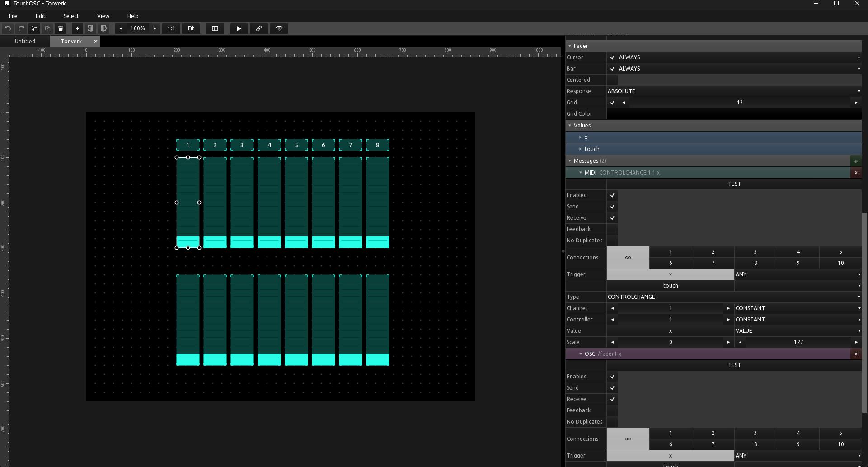Toggle the MIDI message Feedback checkbox
This screenshot has height=467, width=868.
612,229
